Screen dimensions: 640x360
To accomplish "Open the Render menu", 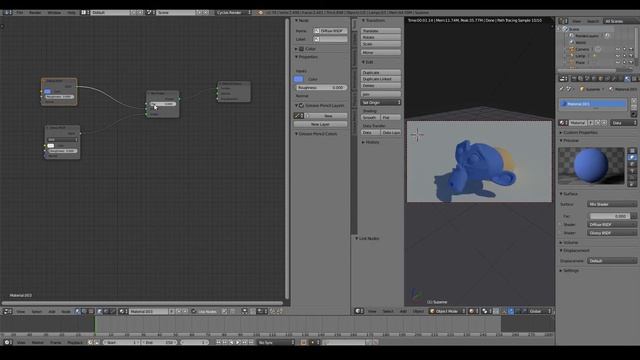I will click(x=35, y=13).
